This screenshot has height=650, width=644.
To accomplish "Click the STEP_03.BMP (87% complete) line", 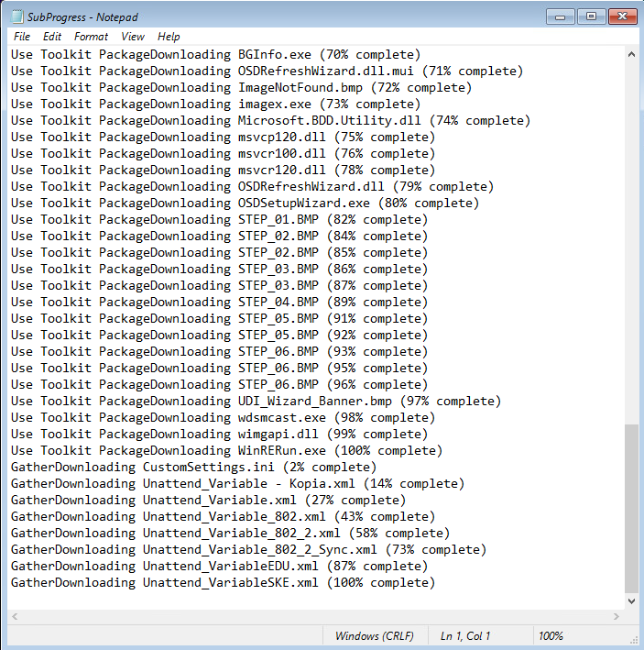I will click(x=220, y=286).
